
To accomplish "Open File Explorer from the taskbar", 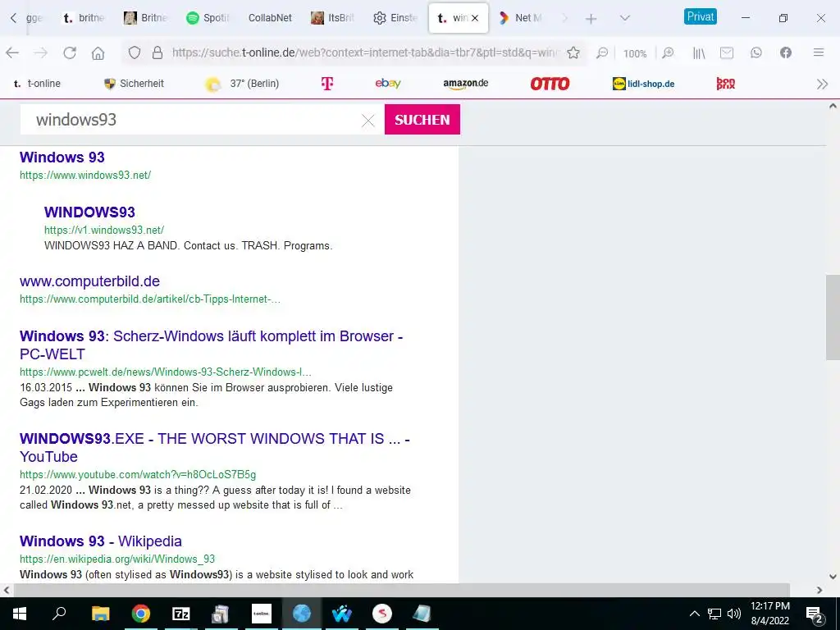I will (100, 614).
